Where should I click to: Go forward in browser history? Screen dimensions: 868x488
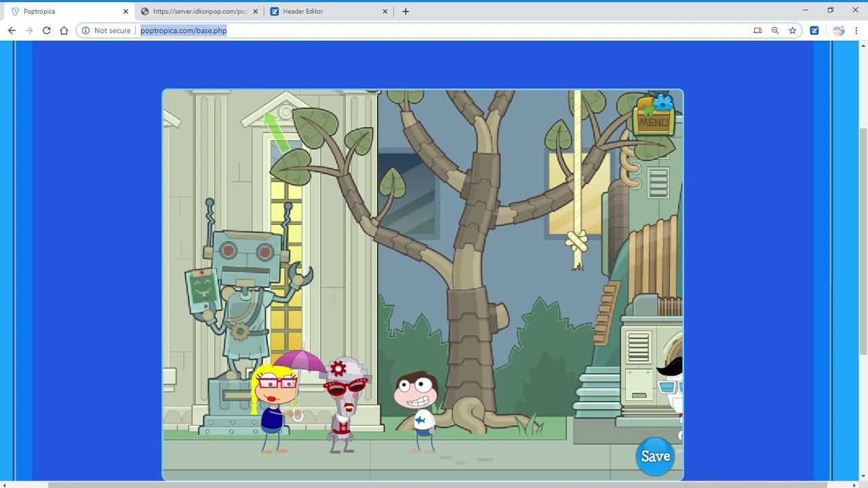point(29,30)
